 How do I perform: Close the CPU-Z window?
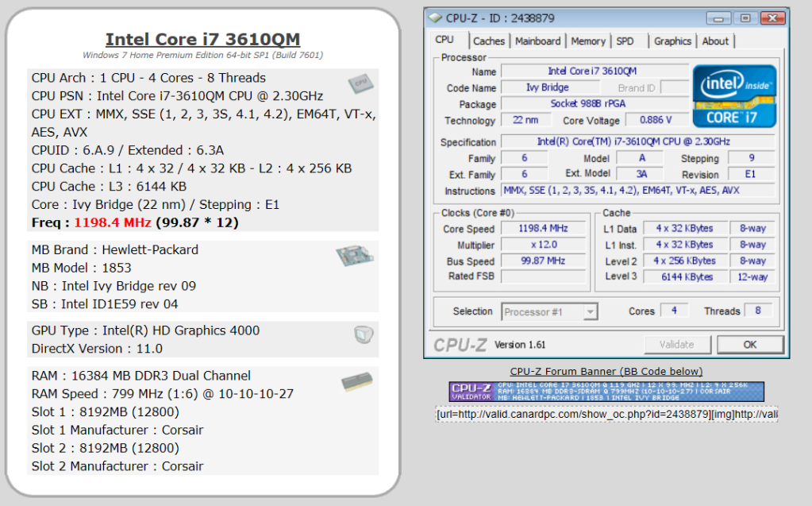click(x=772, y=18)
